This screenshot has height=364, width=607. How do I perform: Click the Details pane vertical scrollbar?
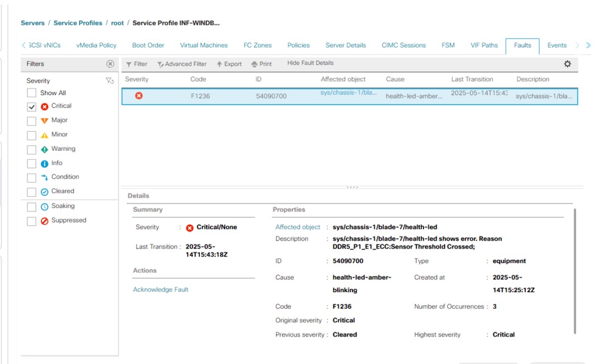click(575, 271)
